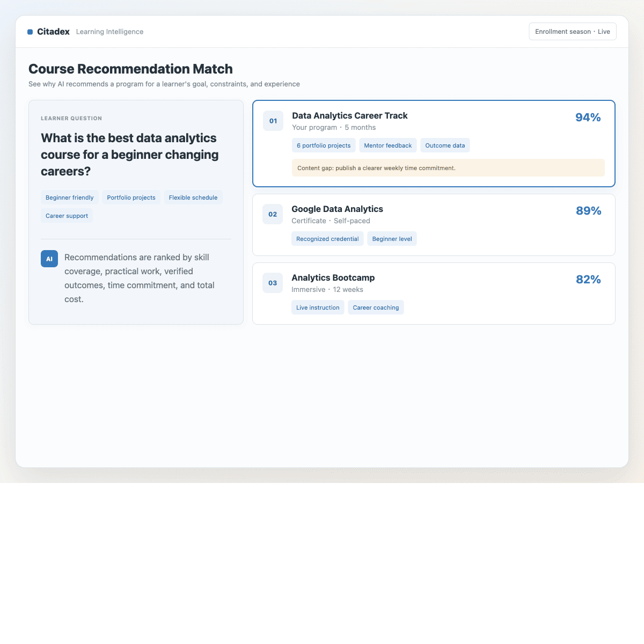Click the AI ranking explanation paragraph
The height and width of the screenshot is (644, 644).
[x=140, y=278]
